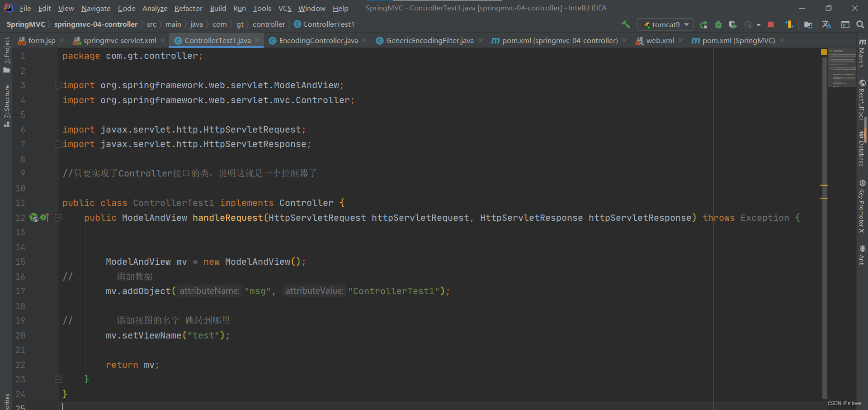Open the build hammer icon to compile project
This screenshot has width=868, height=410.
pyautogui.click(x=626, y=24)
